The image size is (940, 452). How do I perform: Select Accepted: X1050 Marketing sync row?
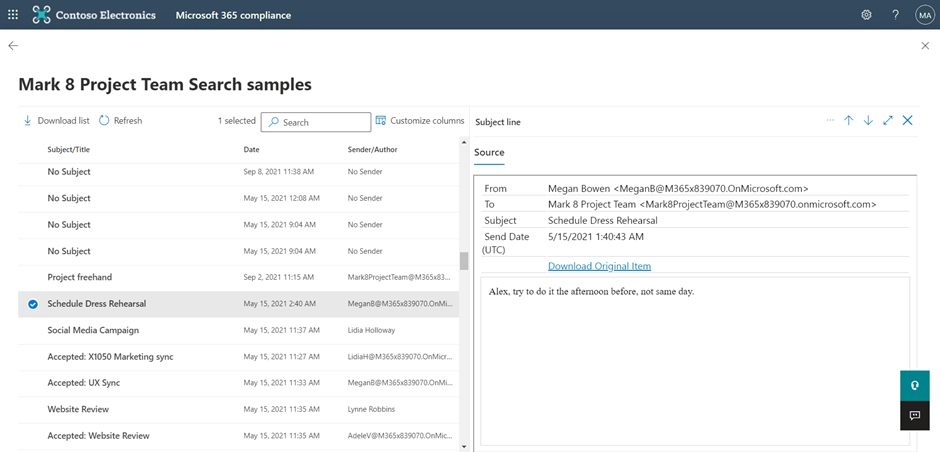pos(239,357)
